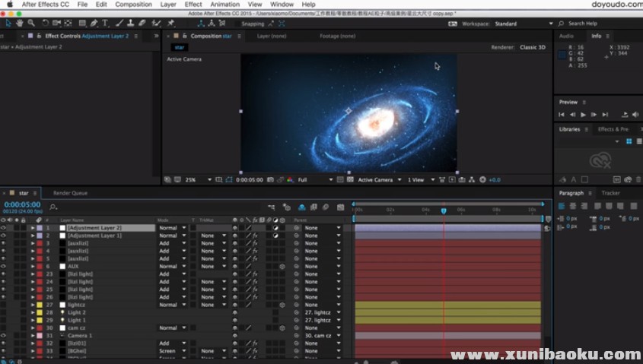Open the Composition menu
643x364 pixels.
click(x=133, y=5)
